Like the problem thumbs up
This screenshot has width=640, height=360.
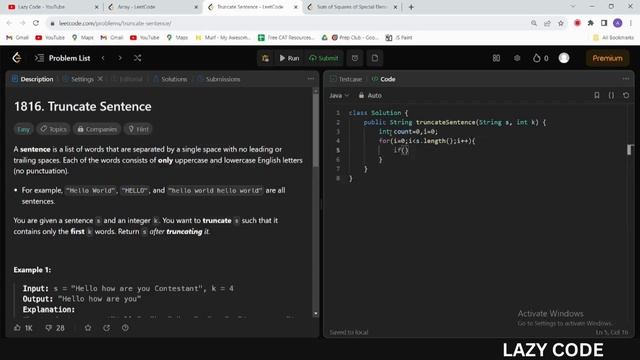(x=23, y=328)
